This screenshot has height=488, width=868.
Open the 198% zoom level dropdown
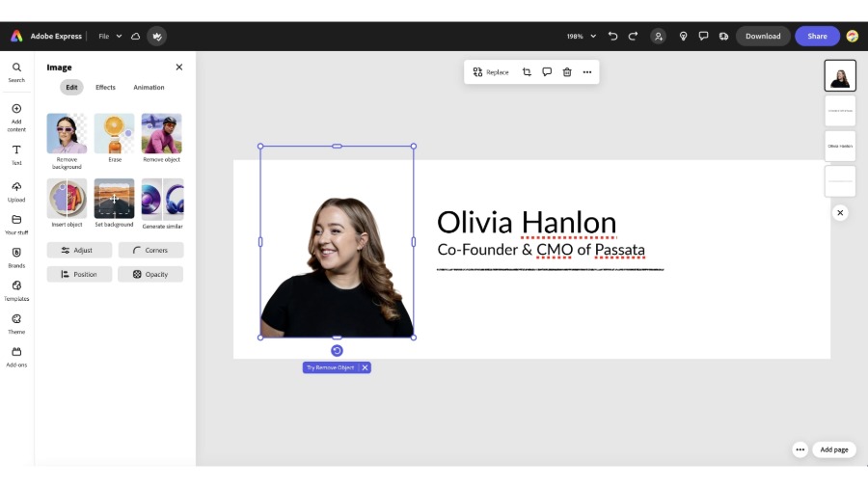point(582,36)
